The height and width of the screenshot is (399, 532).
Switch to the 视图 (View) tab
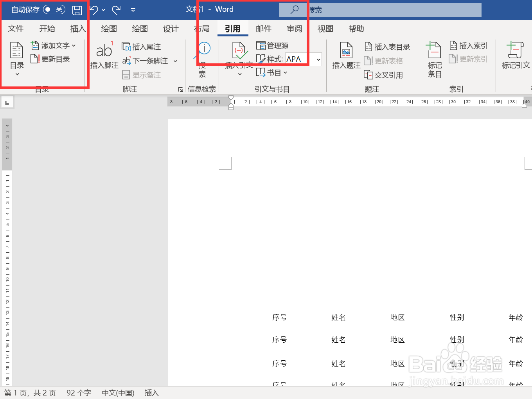coord(325,29)
